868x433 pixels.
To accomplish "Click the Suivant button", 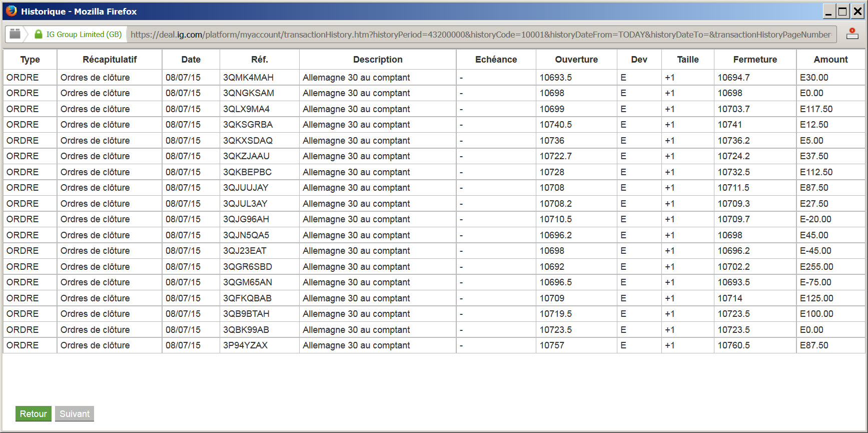I will (x=75, y=414).
